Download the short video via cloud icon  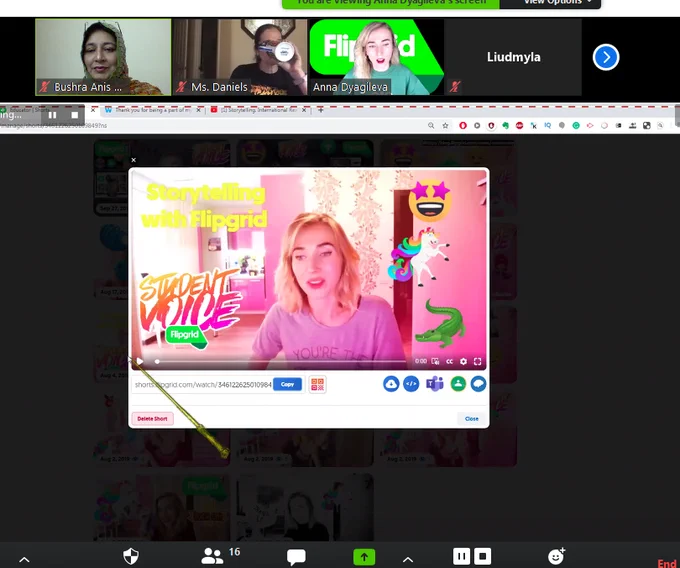391,384
